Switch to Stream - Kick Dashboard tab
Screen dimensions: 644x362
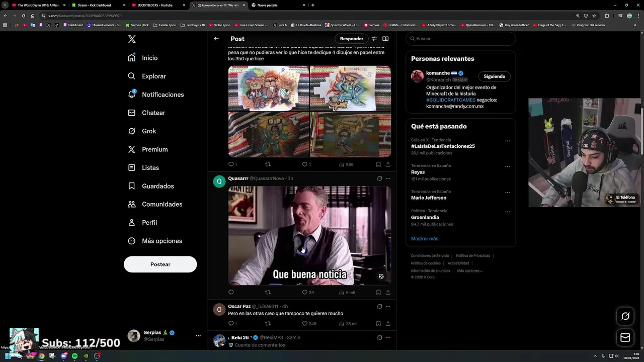pos(98,5)
